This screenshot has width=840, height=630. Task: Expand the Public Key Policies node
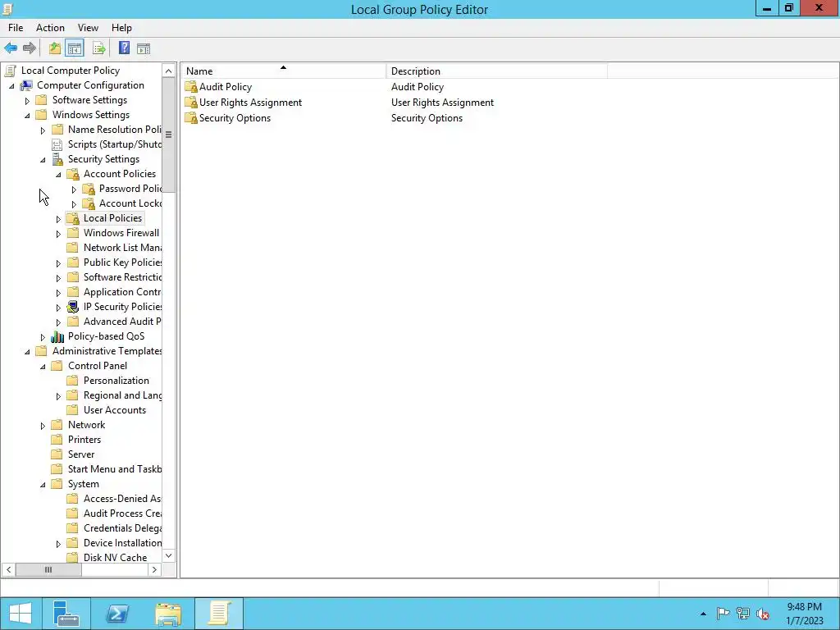(58, 263)
